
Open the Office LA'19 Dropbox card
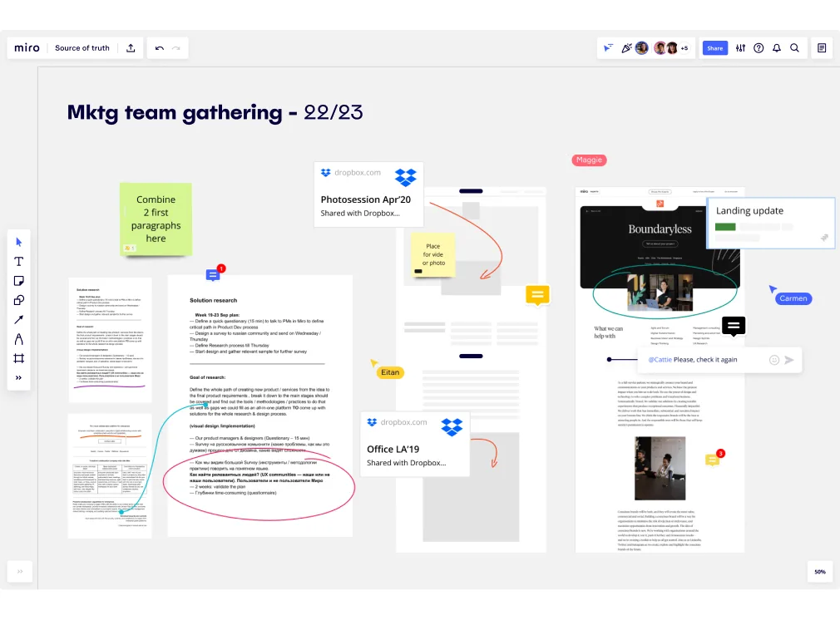click(415, 444)
